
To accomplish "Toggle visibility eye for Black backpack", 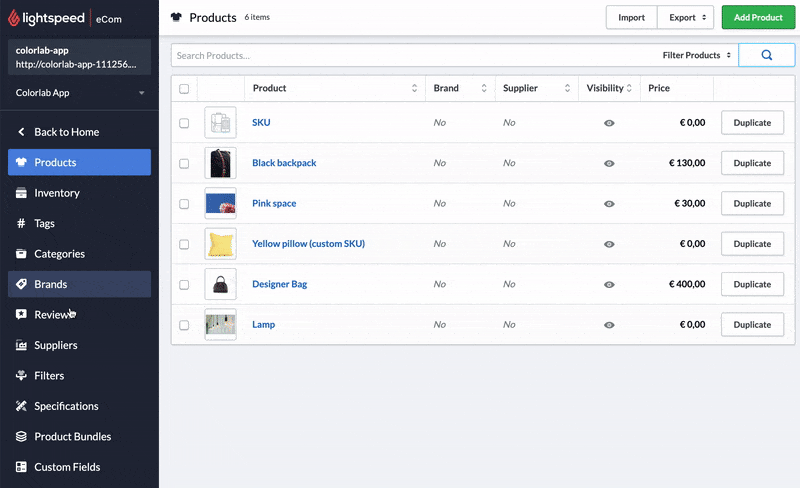I will [x=609, y=163].
